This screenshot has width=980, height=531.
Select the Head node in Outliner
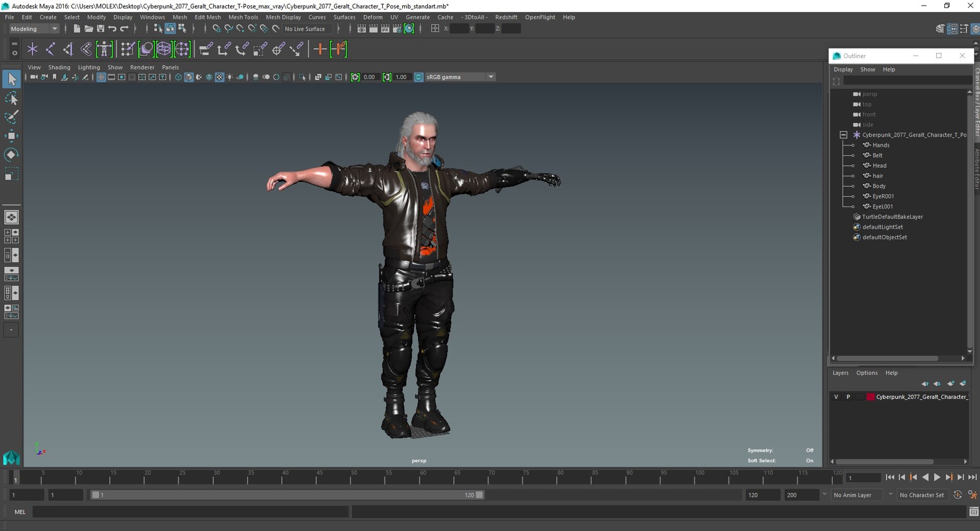879,166
